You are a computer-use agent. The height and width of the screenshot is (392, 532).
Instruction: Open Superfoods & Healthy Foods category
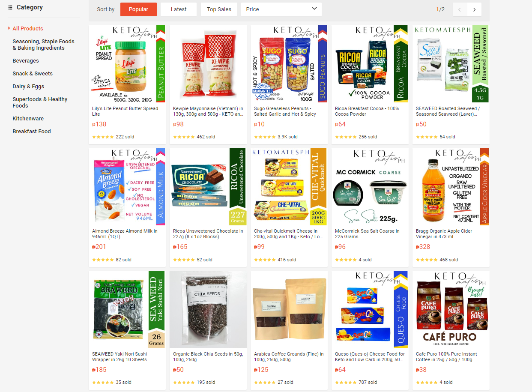click(x=40, y=102)
